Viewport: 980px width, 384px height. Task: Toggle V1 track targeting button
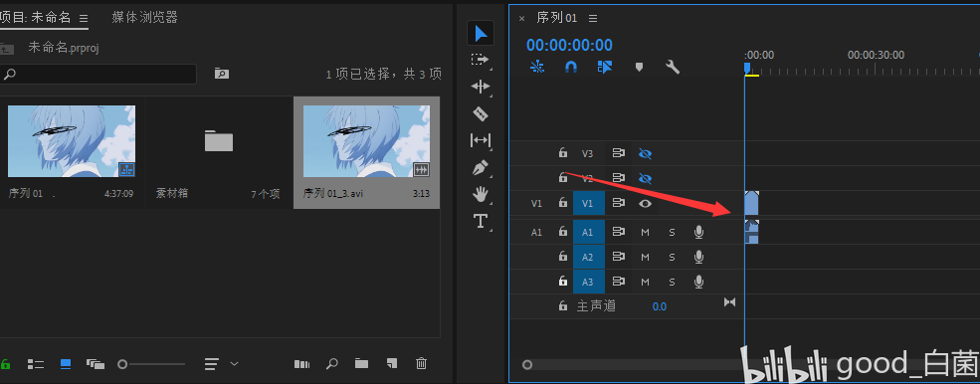tap(589, 203)
